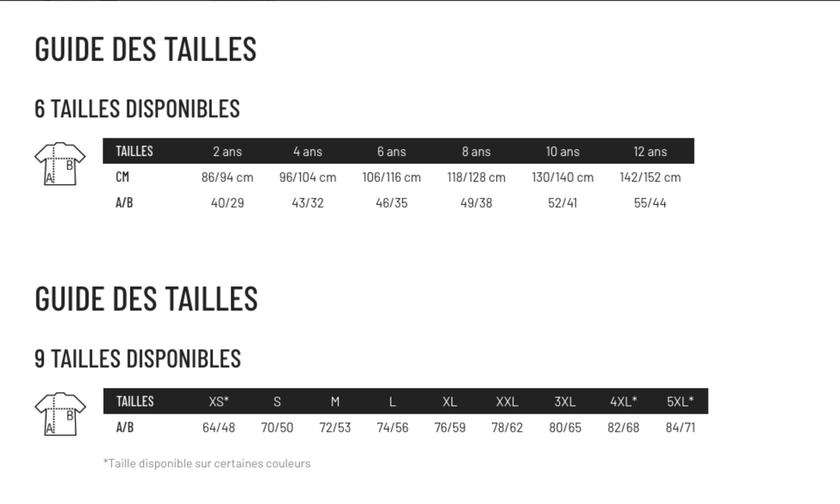Viewport: 840px width, 504px height.
Task: Select the 12 ans size header
Action: [x=650, y=151]
